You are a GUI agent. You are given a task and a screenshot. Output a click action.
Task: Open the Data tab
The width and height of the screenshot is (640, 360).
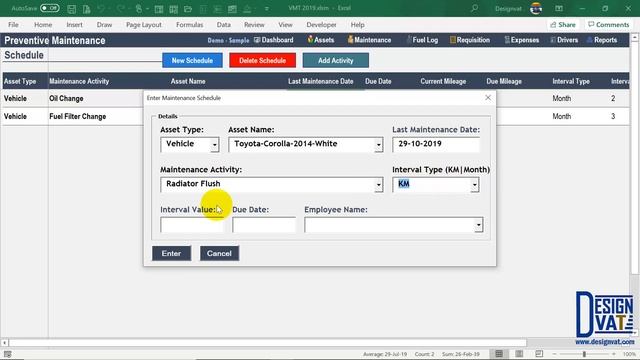224,25
